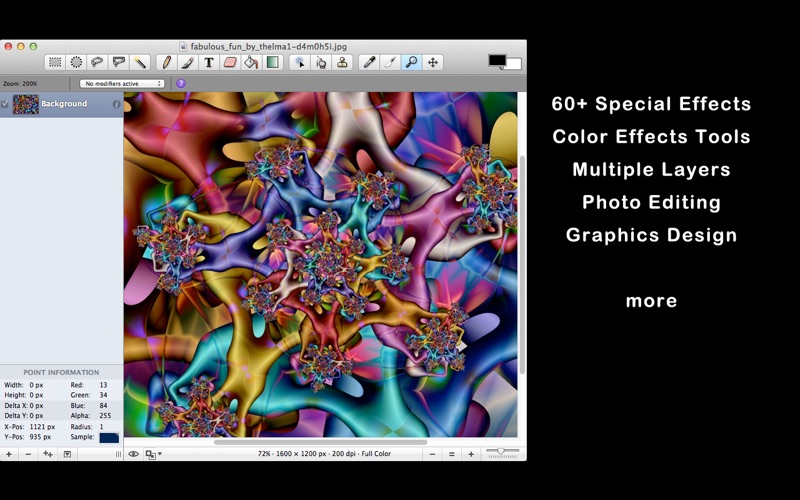Screen dimensions: 800x500
Task: Choose the Gradient tool
Action: coord(272,62)
